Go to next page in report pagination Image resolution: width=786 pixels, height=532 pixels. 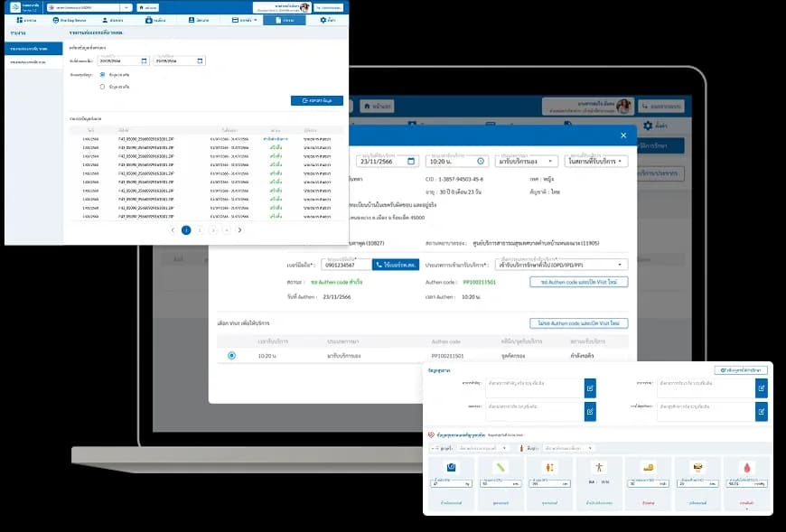pyautogui.click(x=239, y=230)
